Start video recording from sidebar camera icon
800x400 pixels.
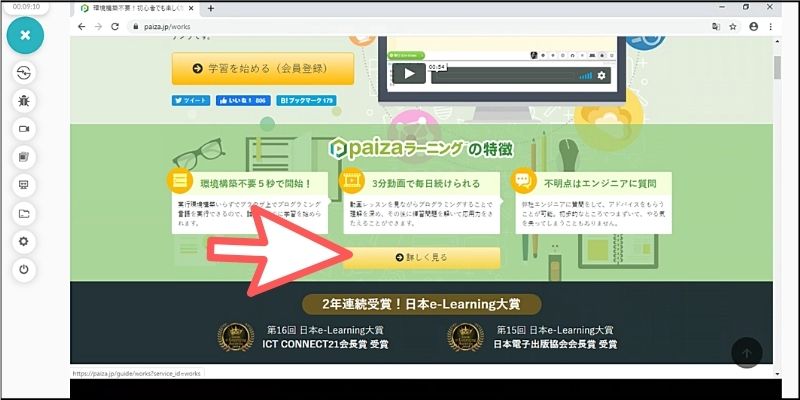(x=24, y=129)
